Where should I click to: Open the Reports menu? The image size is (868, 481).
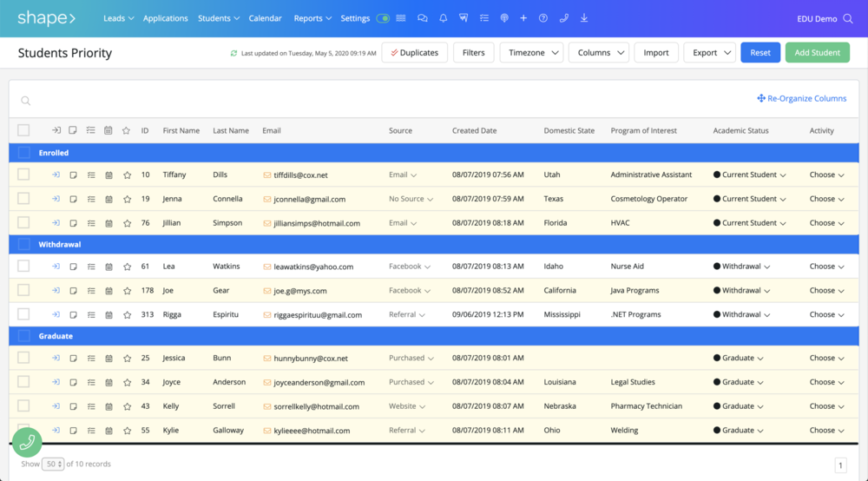(312, 18)
